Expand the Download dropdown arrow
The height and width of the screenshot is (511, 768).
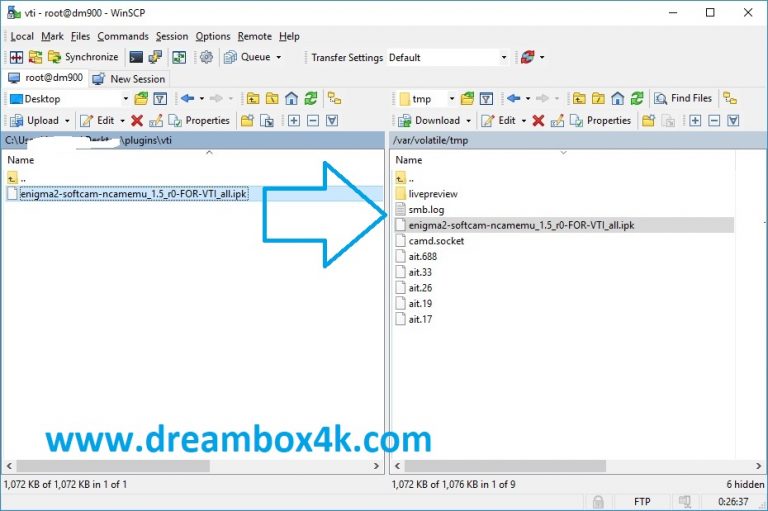coord(469,121)
